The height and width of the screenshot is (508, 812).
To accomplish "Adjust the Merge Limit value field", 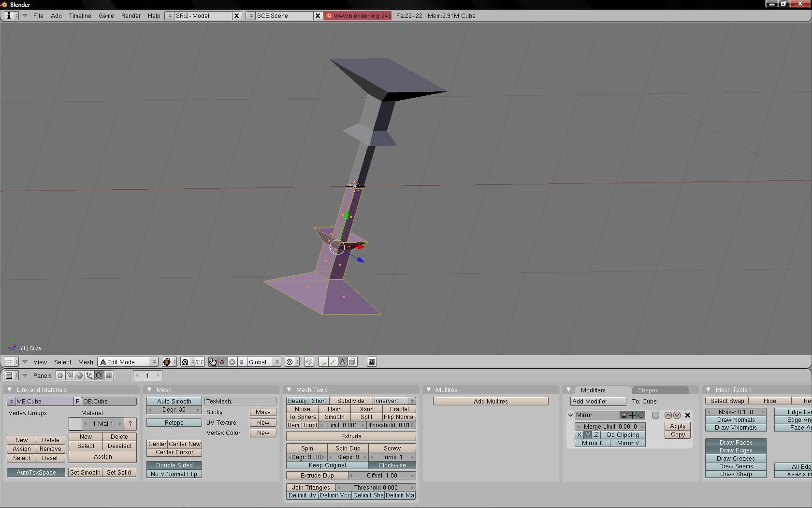I will pyautogui.click(x=610, y=427).
